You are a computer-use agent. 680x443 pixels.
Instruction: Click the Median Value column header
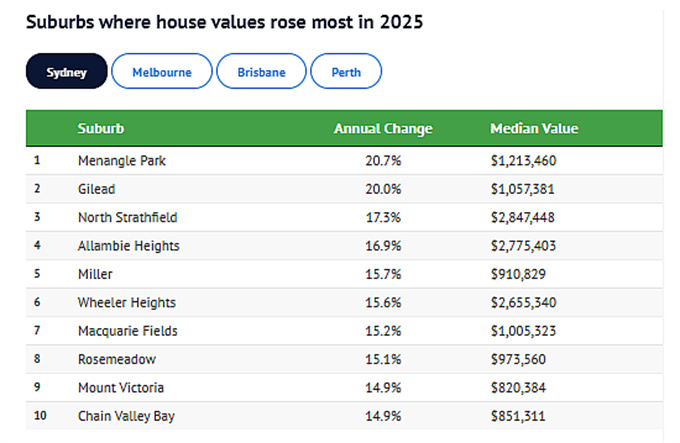point(533,129)
